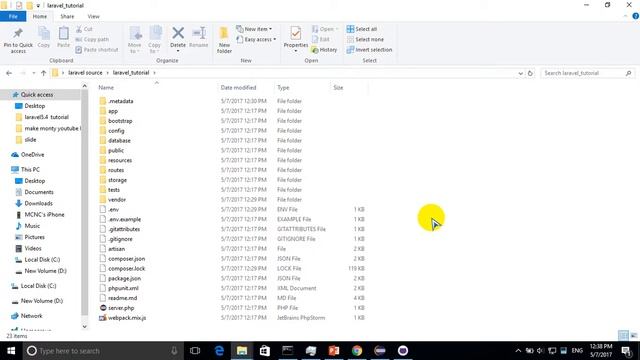Image resolution: width=640 pixels, height=360 pixels.
Task: Create a New folder from ribbon
Action: (224, 40)
